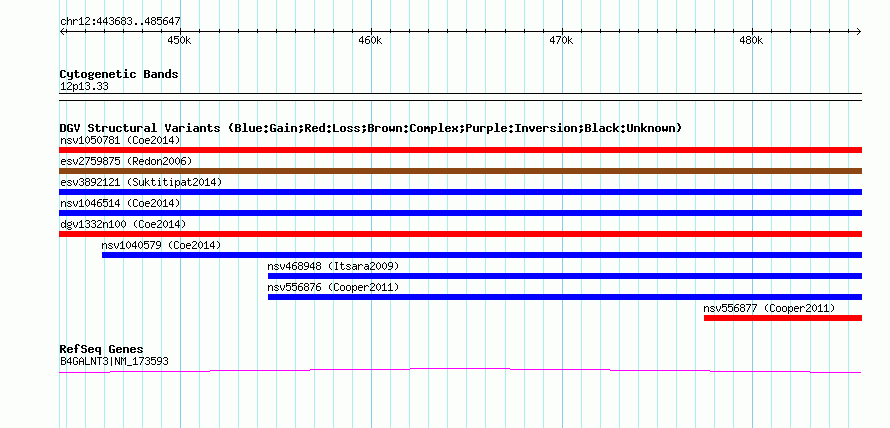890x428 pixels.
Task: Click the 450k ruler mark
Action: [179, 41]
